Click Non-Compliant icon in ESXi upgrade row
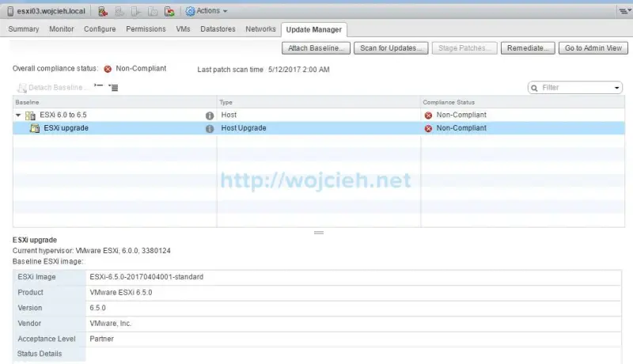The height and width of the screenshot is (364, 633). click(x=428, y=128)
